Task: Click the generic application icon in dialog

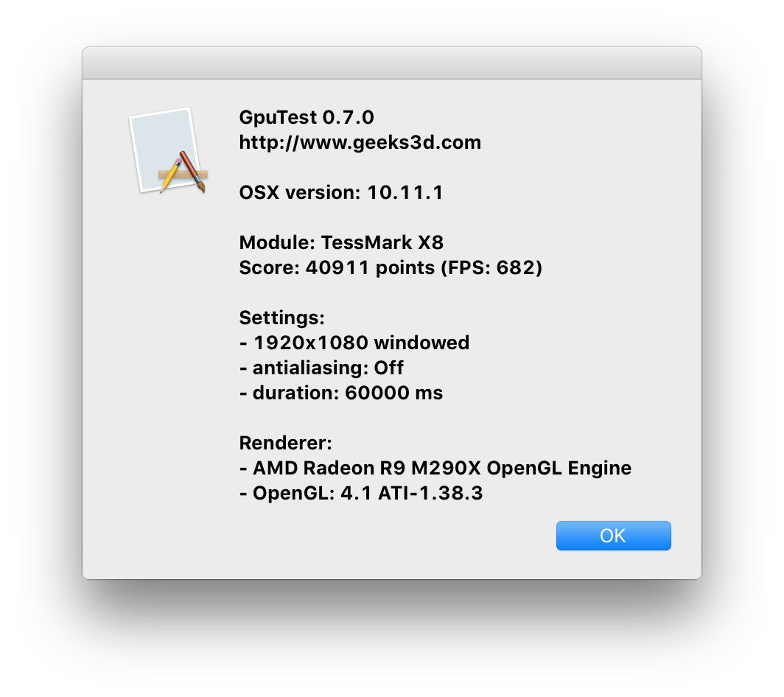Action: (x=168, y=150)
